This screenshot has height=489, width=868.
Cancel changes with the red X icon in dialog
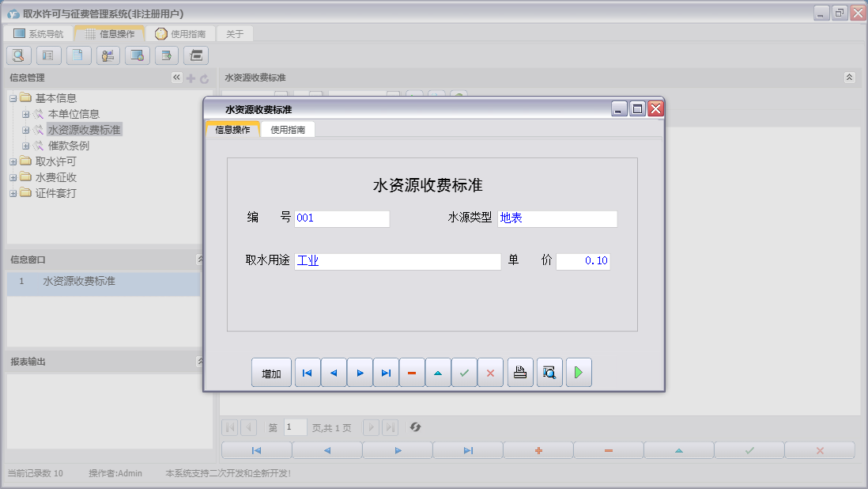[490, 373]
